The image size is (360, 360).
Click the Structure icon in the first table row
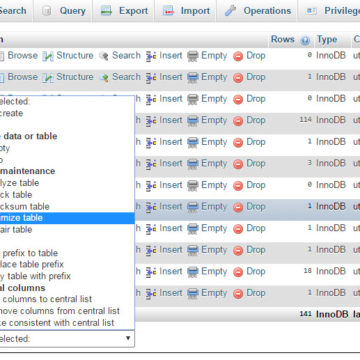(48, 56)
